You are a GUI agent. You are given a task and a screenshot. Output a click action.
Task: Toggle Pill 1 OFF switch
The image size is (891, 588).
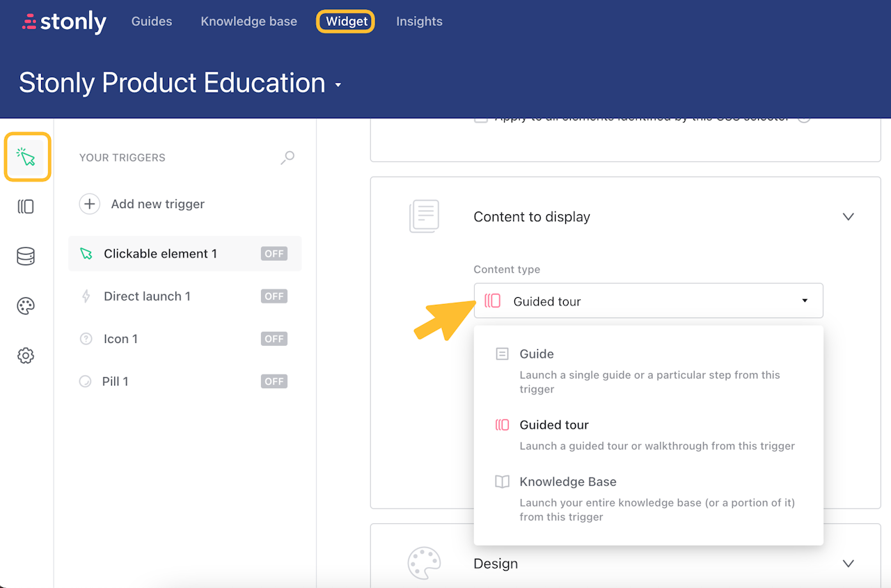pos(274,381)
